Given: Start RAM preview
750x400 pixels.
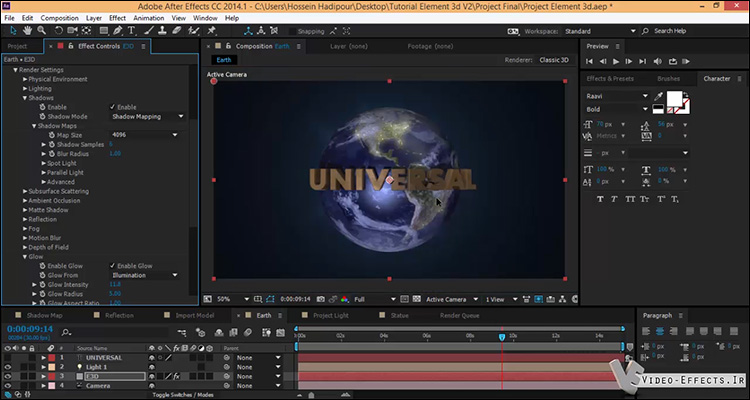Looking at the screenshot, I should pyautogui.click(x=686, y=61).
